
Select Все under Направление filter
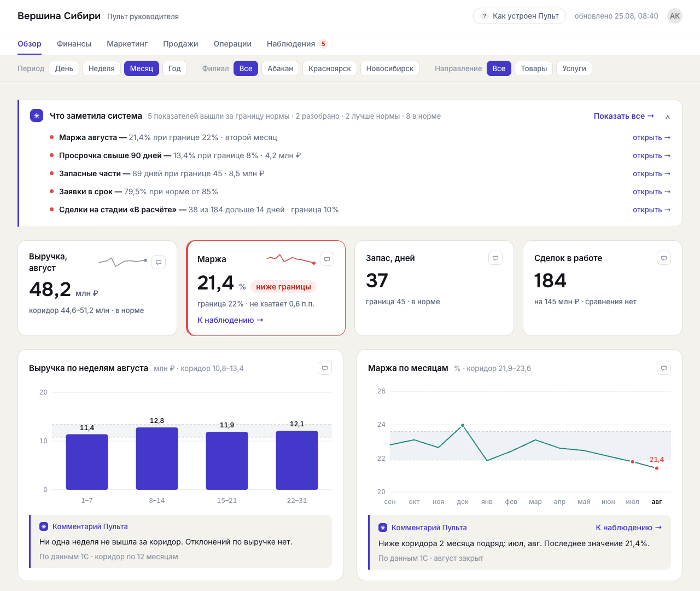499,68
